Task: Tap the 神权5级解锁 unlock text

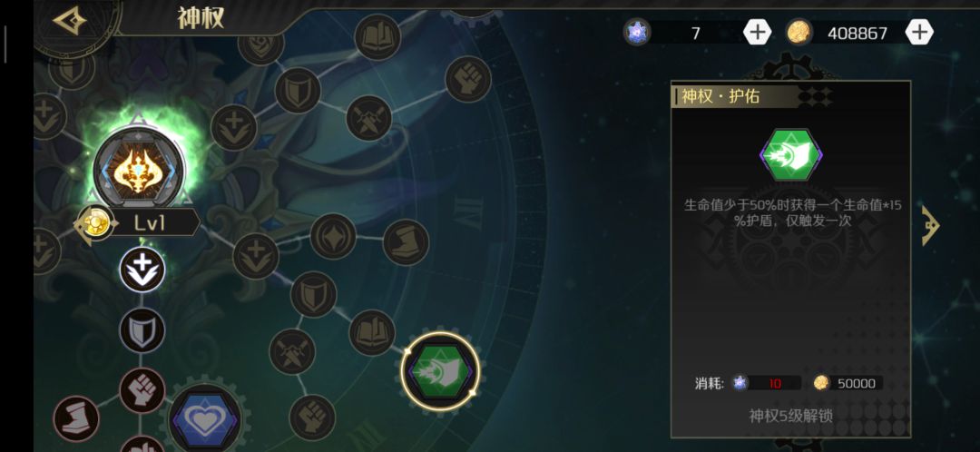Action: point(790,415)
